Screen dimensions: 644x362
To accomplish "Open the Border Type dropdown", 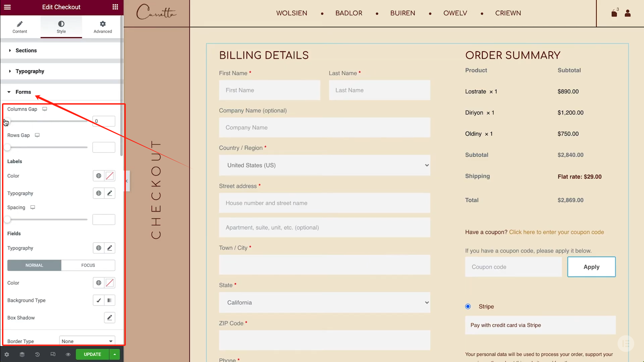I will [87, 341].
